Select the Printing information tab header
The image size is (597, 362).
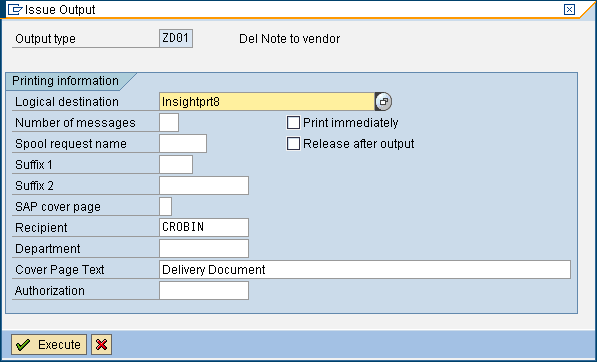(65, 81)
